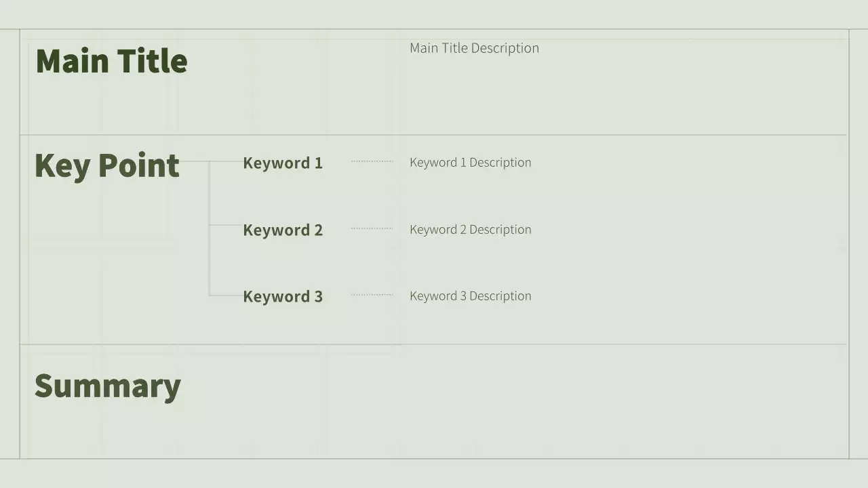868x488 pixels.
Task: Select the right vertical border line
Action: click(x=849, y=244)
